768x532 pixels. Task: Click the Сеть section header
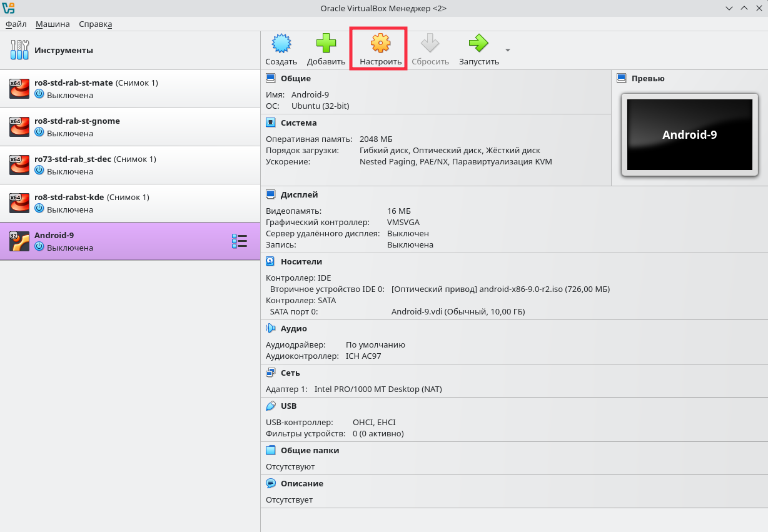coord(290,373)
